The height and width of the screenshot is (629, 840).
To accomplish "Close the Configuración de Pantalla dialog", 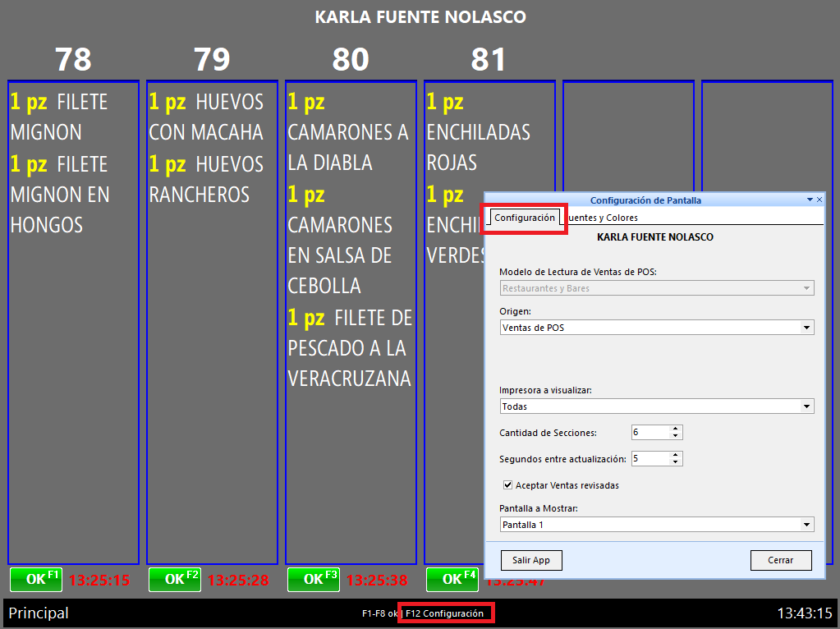I will [x=819, y=200].
